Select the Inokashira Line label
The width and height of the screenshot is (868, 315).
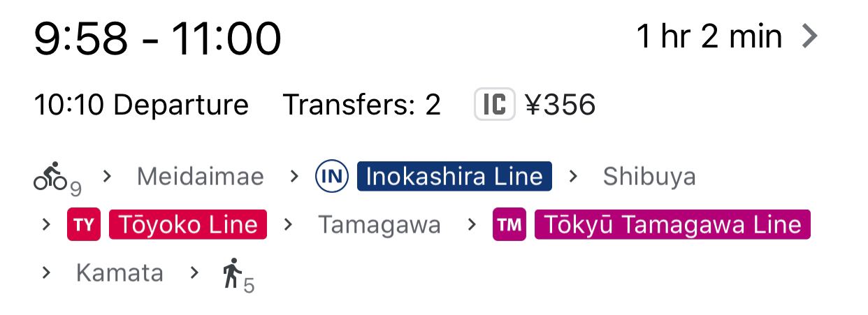coord(454,177)
